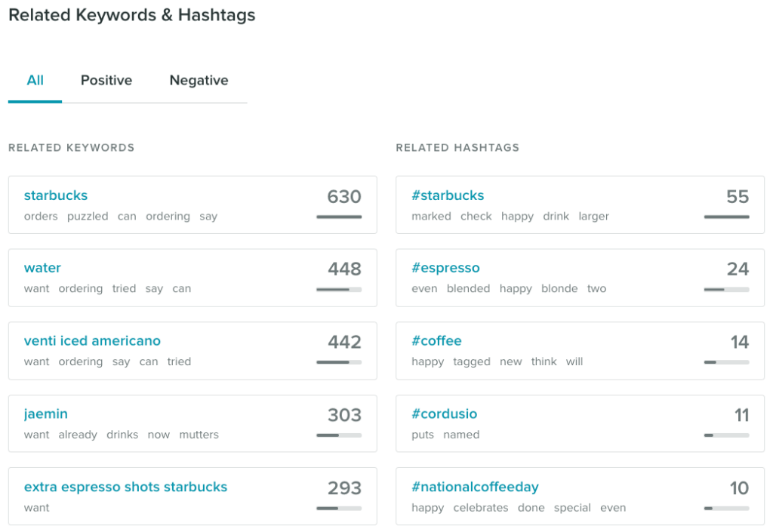The width and height of the screenshot is (773, 532).
Task: Open the starbucks keyword link
Action: [x=56, y=195]
